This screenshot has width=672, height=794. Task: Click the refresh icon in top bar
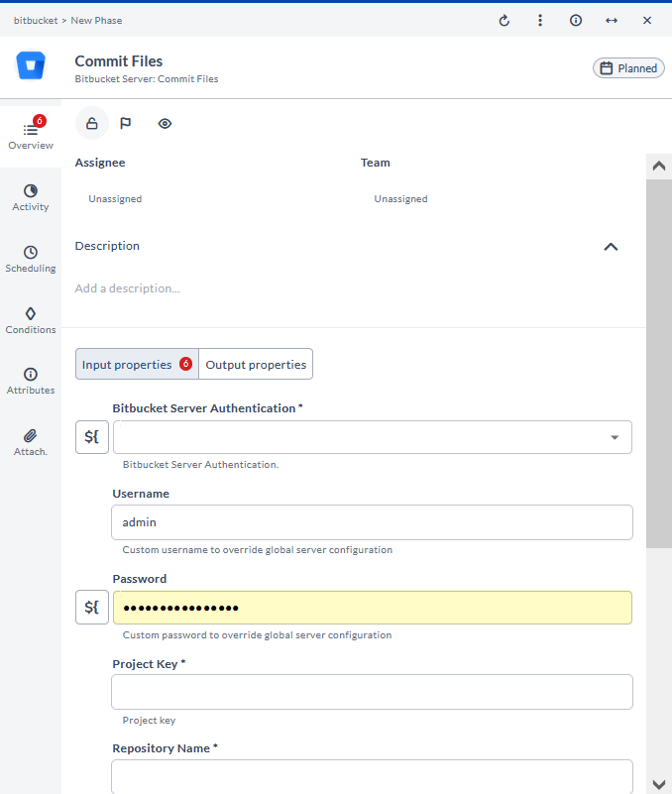tap(504, 21)
